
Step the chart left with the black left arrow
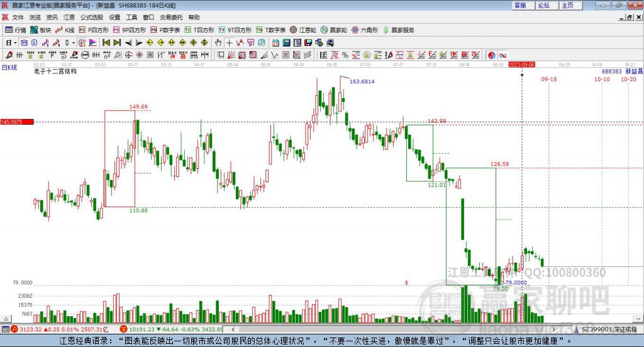[x=128, y=43]
